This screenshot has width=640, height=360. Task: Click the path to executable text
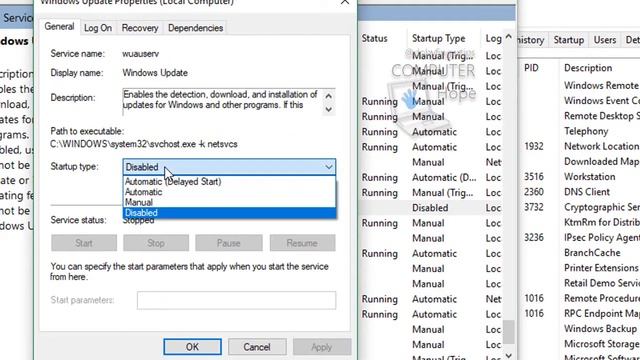(x=144, y=144)
